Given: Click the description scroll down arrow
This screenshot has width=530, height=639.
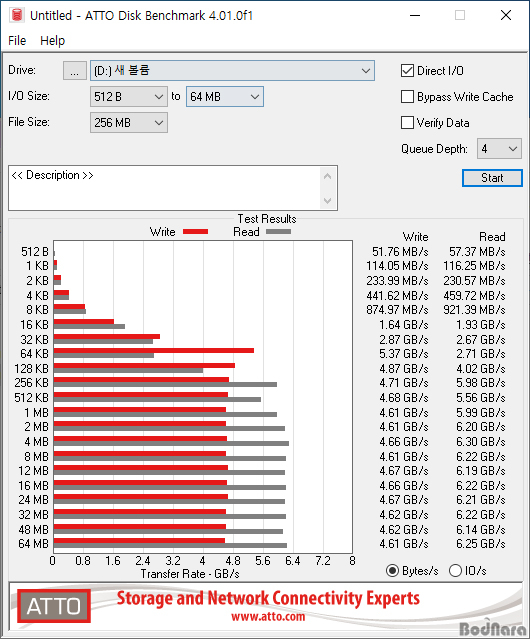Looking at the screenshot, I should (328, 201).
